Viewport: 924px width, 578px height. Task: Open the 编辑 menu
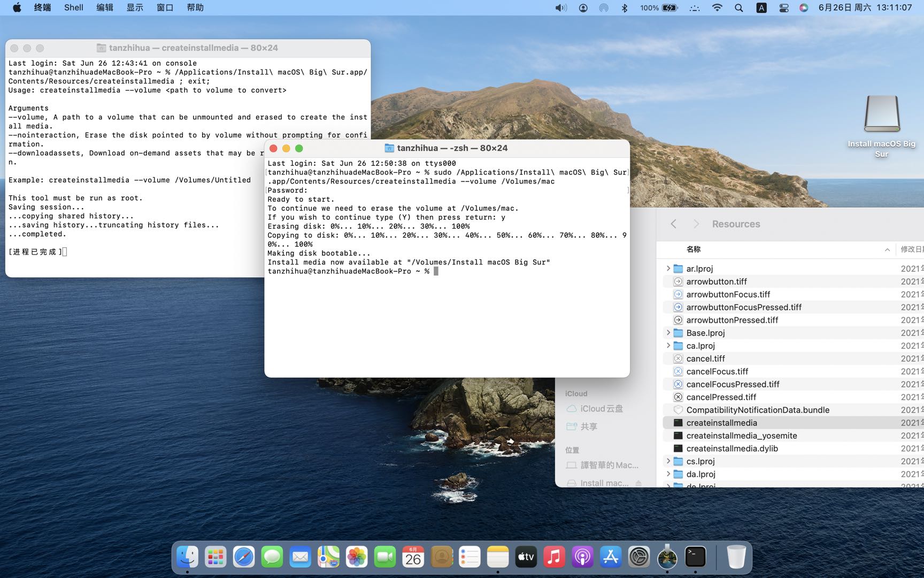105,7
